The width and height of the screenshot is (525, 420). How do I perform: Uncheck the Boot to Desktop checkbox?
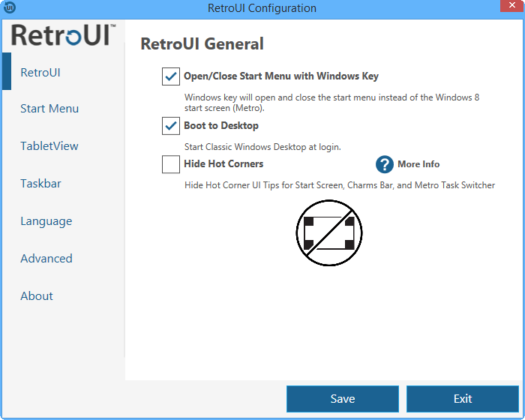tap(171, 126)
